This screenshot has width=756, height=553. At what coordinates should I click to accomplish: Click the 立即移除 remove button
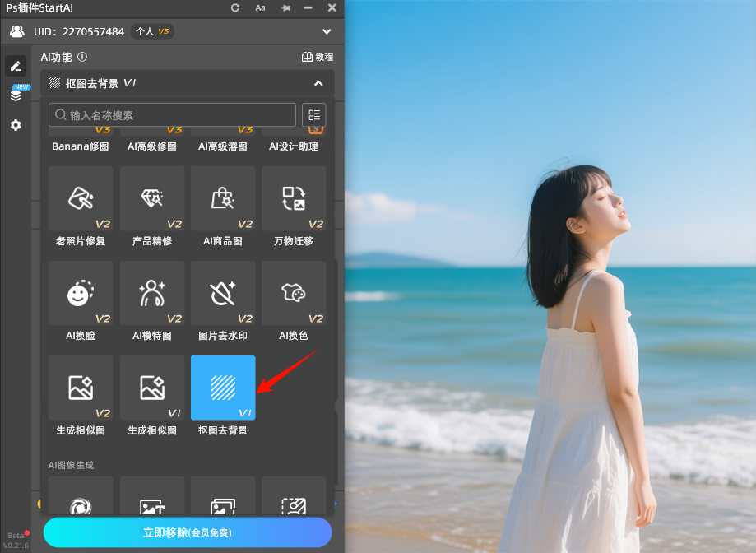(x=188, y=532)
